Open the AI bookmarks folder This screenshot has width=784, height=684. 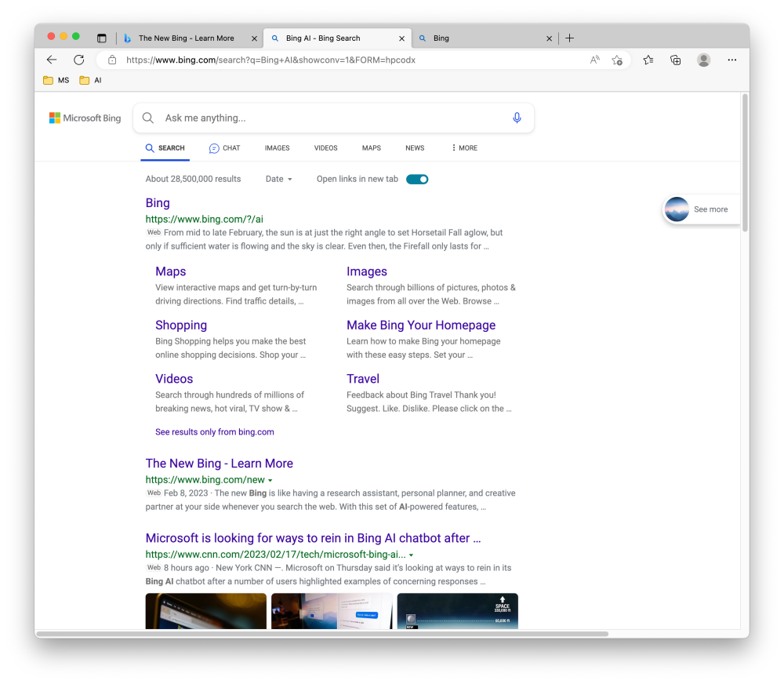(x=90, y=80)
